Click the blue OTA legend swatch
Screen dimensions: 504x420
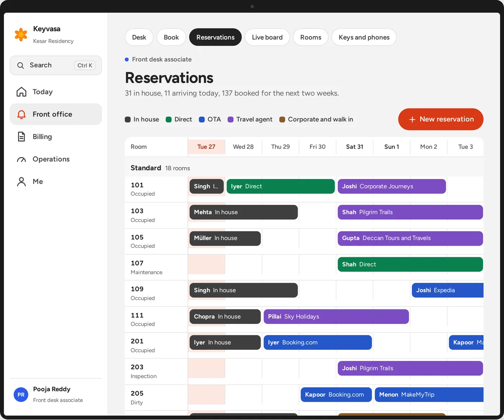(202, 120)
